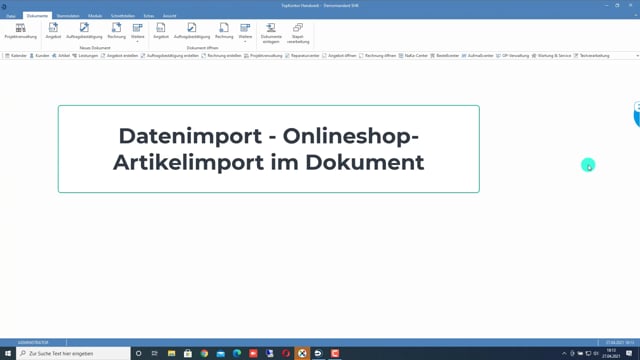The image size is (640, 360).
Task: Open File Explorer from taskbar
Action: coord(171,353)
